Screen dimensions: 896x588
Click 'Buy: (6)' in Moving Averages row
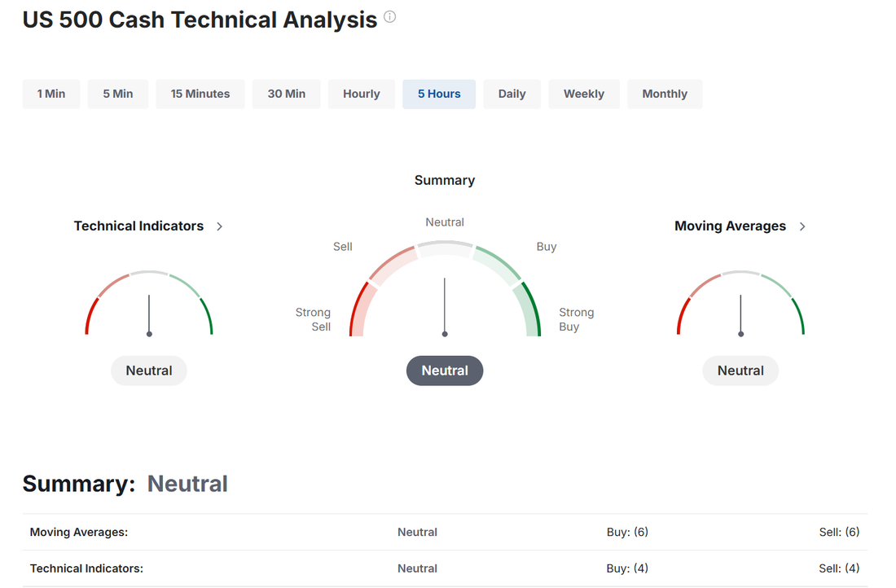[627, 532]
